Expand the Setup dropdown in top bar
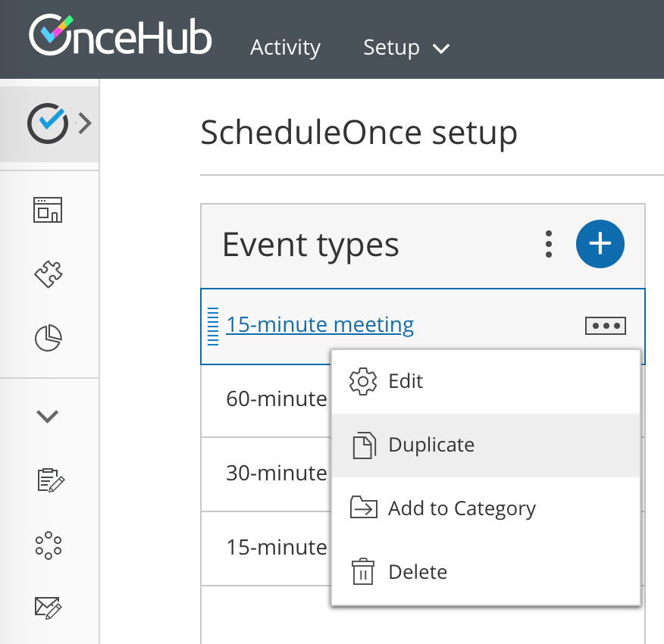Viewport: 664px width, 644px height. pyautogui.click(x=406, y=48)
